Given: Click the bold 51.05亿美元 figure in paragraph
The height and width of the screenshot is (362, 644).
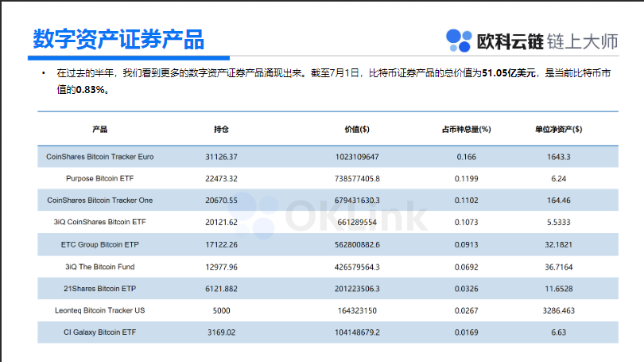Looking at the screenshot, I should coord(509,73).
